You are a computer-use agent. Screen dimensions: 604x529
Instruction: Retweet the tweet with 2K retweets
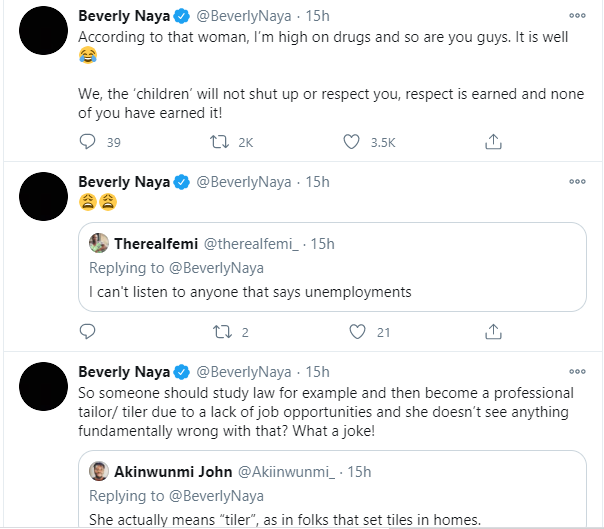[x=219, y=142]
